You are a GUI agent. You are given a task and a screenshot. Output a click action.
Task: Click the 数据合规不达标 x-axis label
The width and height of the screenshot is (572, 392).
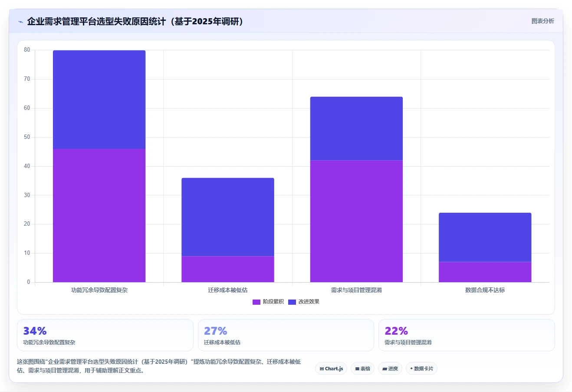click(x=485, y=290)
